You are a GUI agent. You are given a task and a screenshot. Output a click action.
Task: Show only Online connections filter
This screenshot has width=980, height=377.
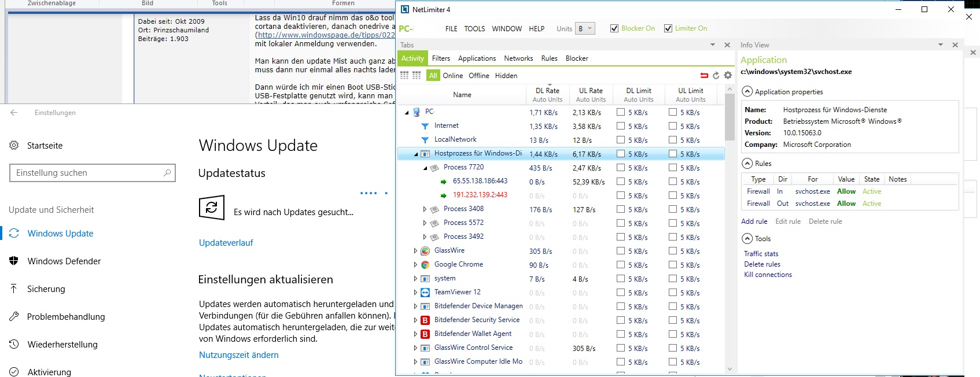pyautogui.click(x=453, y=76)
